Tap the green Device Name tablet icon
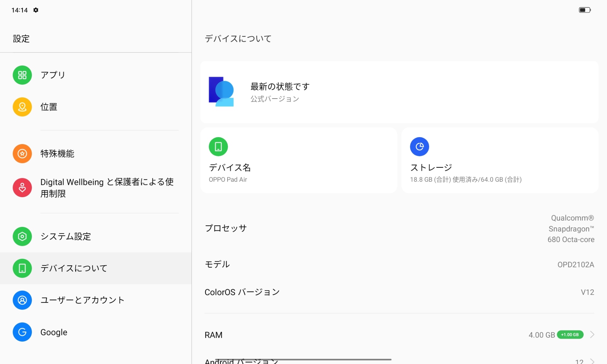 (x=218, y=147)
